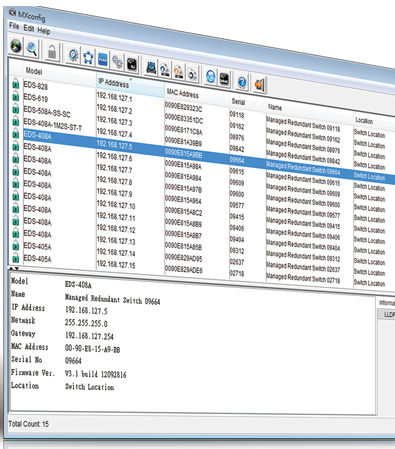Click the lock icon beside EDS-508A-SS-SC
The height and width of the screenshot is (449, 395).
point(15,109)
